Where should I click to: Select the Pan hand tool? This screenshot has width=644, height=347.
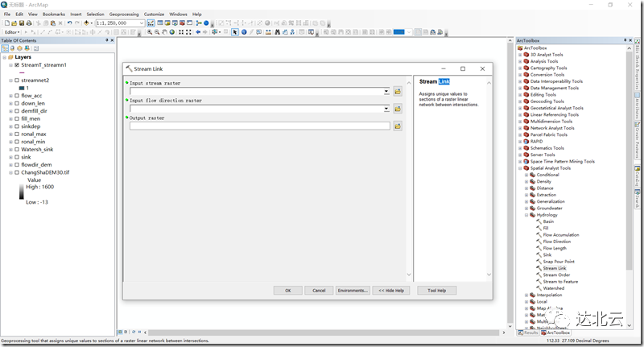point(164,32)
